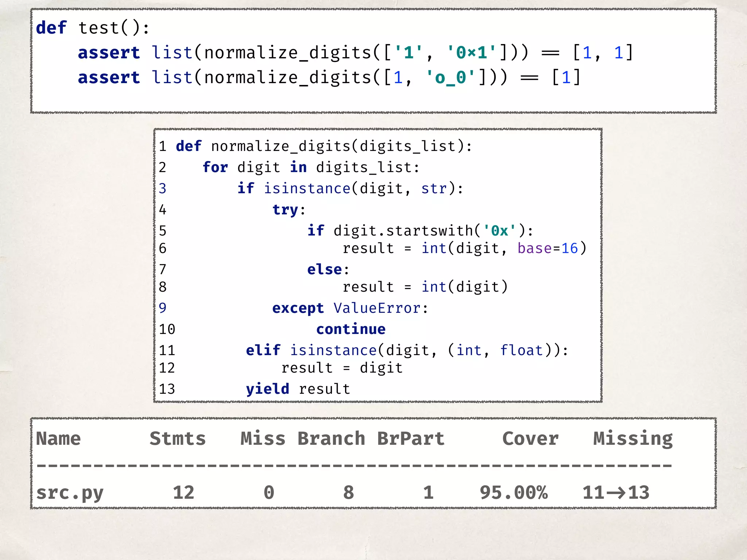Click the 'else:' statement on line 7
The height and width of the screenshot is (560, 747).
tap(328, 269)
